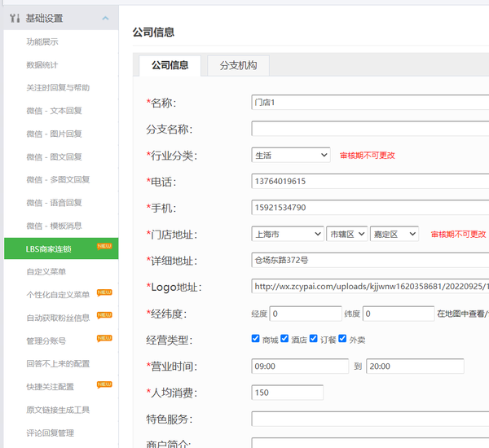Screen dimensions: 489x448
Task: Uncheck the 订餐 checkbox
Action: [x=314, y=339]
